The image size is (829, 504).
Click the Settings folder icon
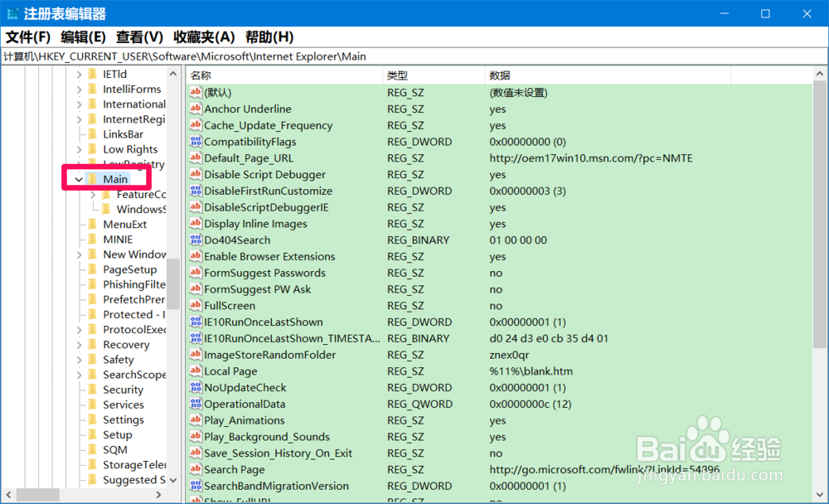tap(93, 420)
